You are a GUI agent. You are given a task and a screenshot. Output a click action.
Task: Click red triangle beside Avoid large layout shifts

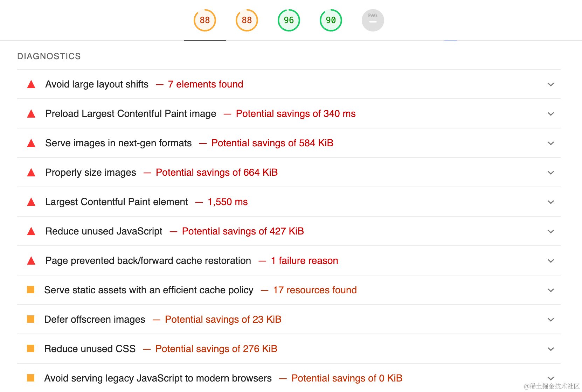pos(31,84)
